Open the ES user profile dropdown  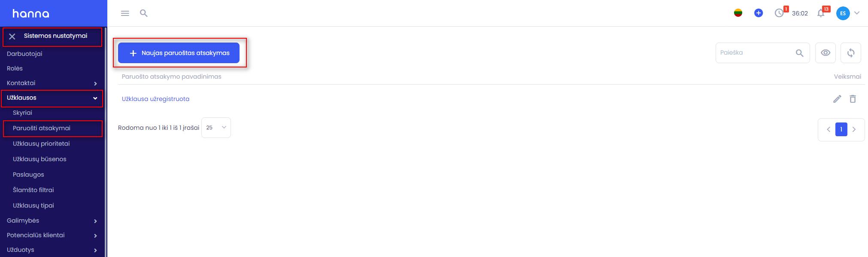click(848, 13)
